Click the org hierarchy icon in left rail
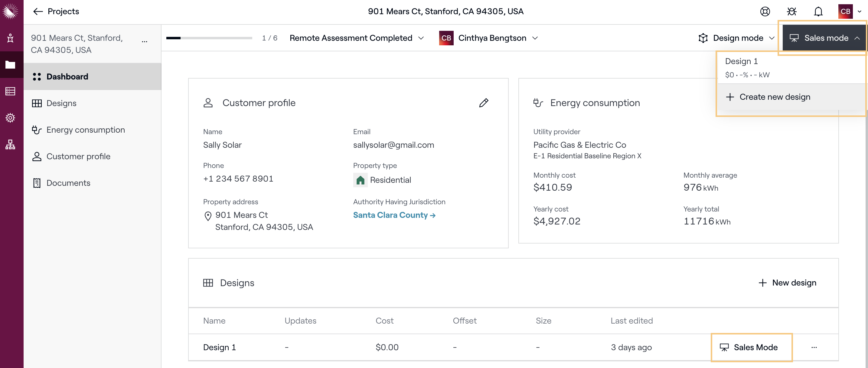Screen dimensions: 868x368 (11, 144)
